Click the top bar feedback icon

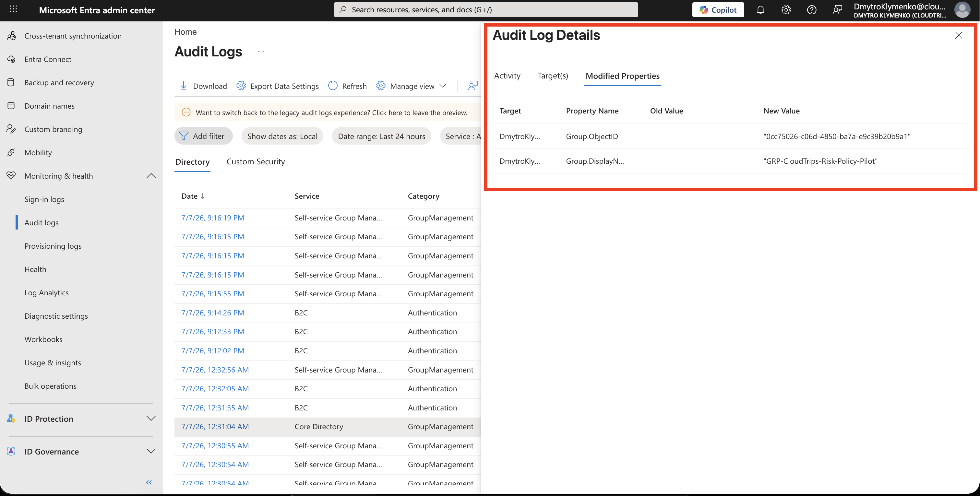pos(837,10)
